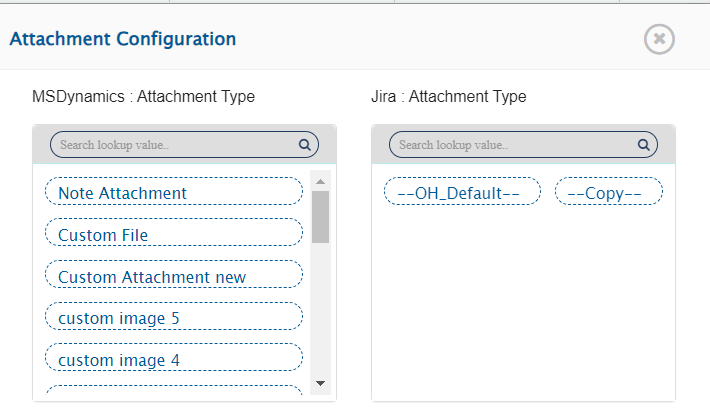
Task: Click scrollbar track below the thumb
Action: click(320, 310)
